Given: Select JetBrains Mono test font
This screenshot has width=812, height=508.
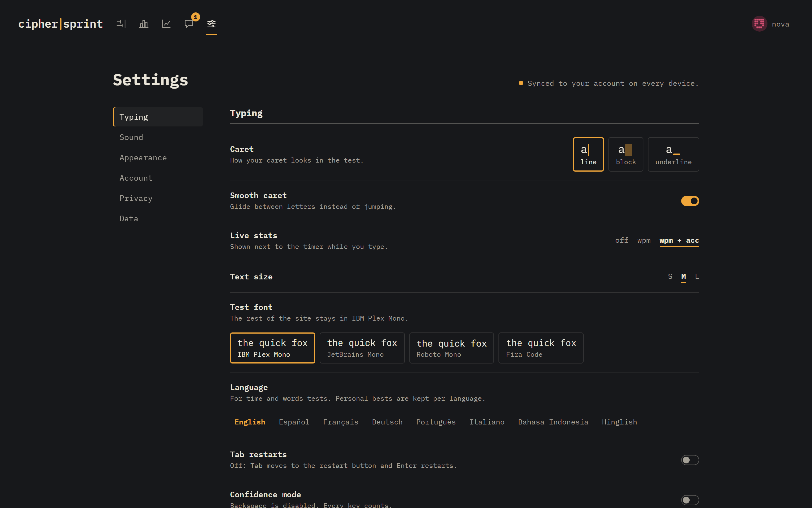Looking at the screenshot, I should [362, 348].
